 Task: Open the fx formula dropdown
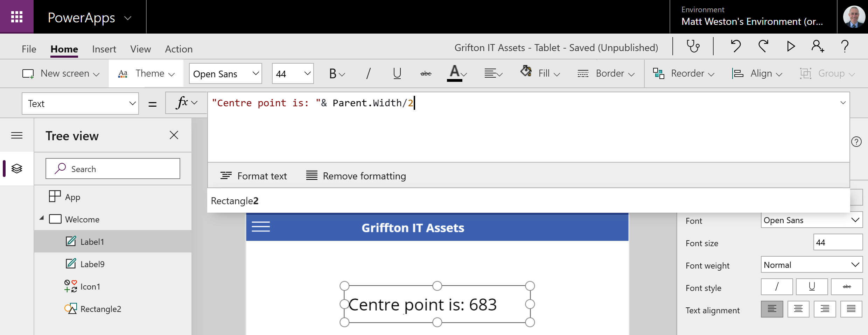[187, 103]
